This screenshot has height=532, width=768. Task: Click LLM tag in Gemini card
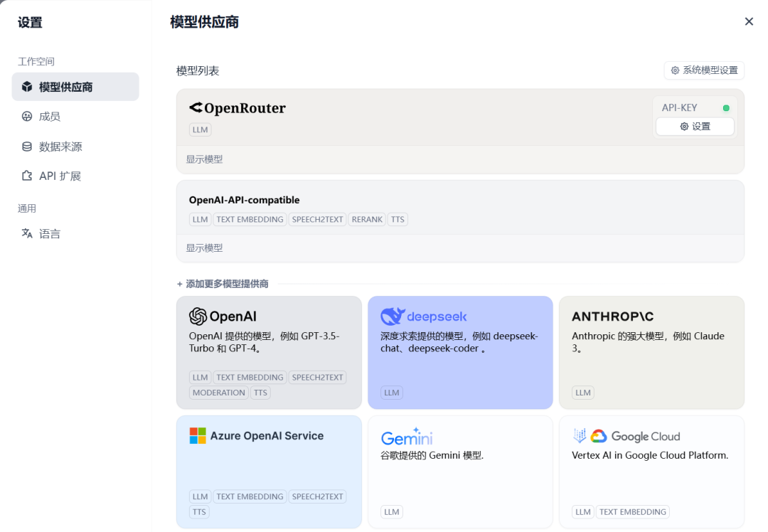tap(391, 512)
